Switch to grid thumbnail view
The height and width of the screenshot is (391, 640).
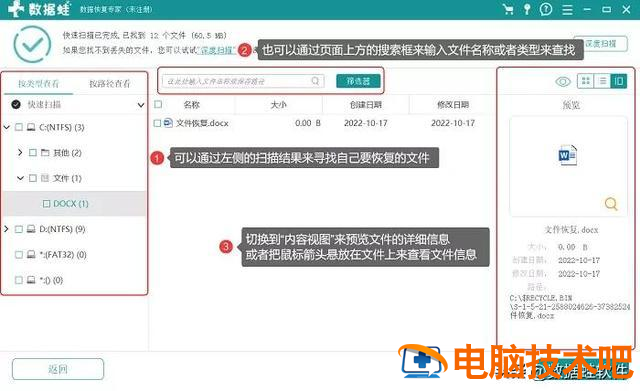(585, 81)
